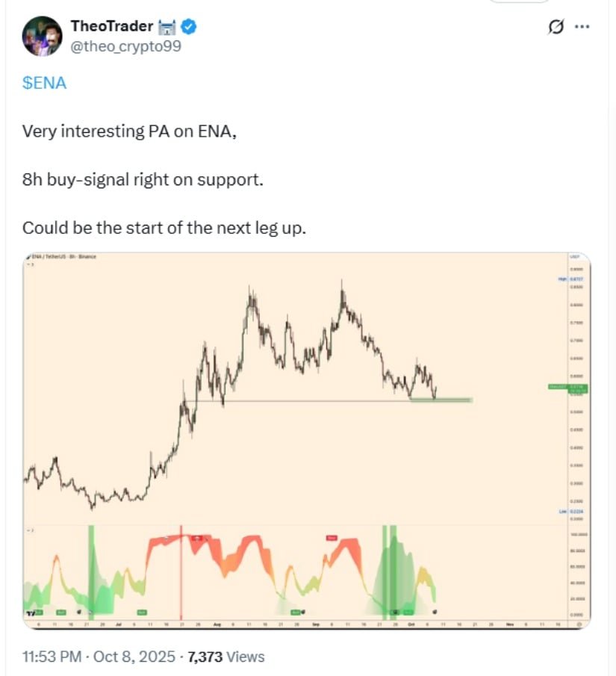Click TheoTrader's profile avatar

pyautogui.click(x=41, y=34)
